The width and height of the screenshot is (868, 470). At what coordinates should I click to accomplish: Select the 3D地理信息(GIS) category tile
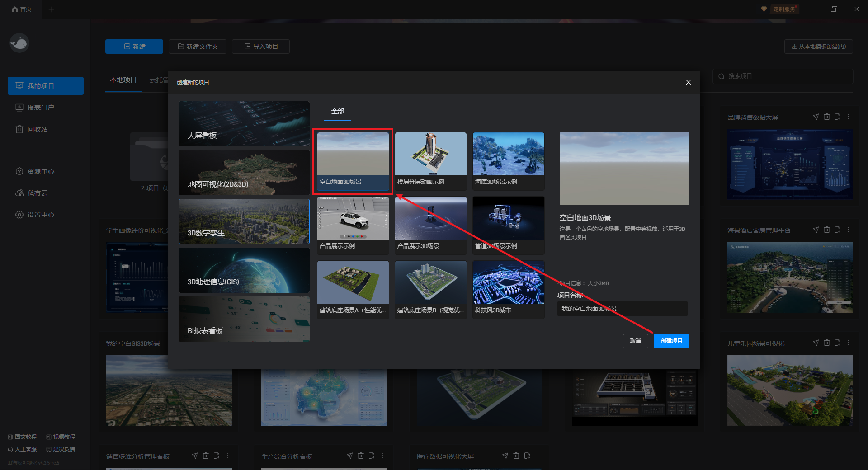244,270
